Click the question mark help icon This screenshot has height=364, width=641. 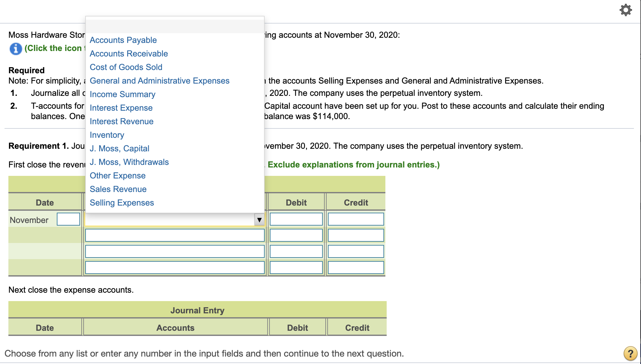click(x=630, y=354)
